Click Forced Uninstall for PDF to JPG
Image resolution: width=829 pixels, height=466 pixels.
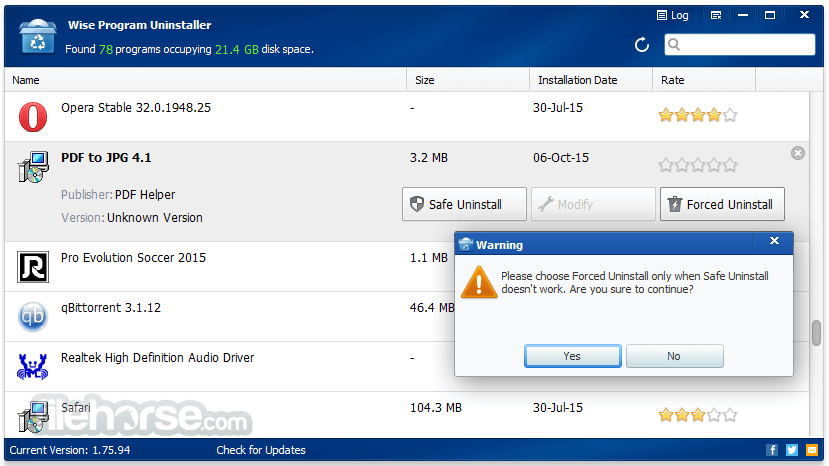click(x=722, y=204)
